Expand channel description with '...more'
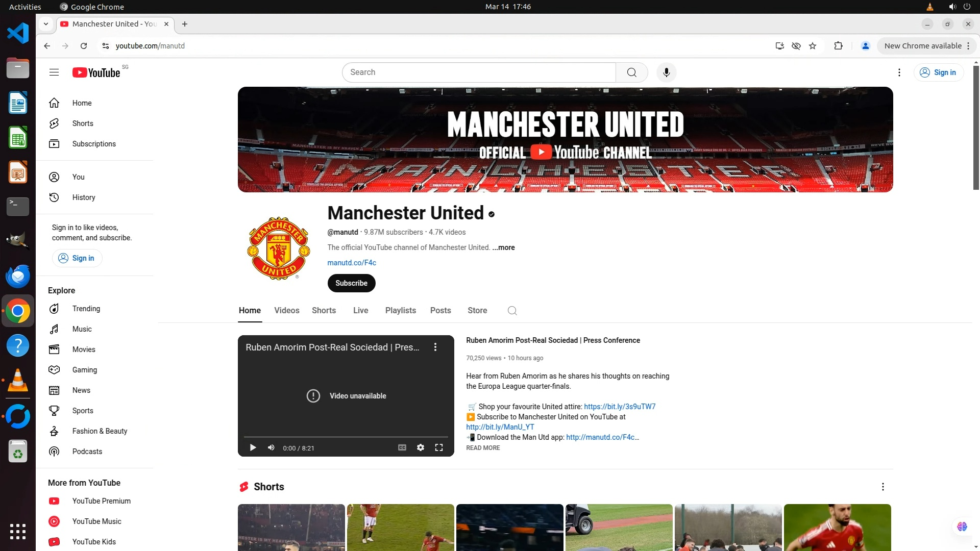 504,247
